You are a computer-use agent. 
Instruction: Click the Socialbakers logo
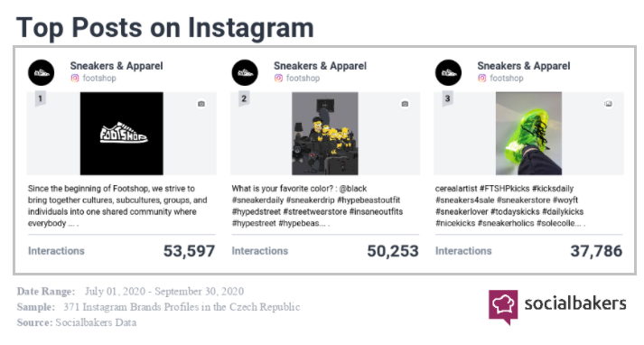(x=557, y=306)
